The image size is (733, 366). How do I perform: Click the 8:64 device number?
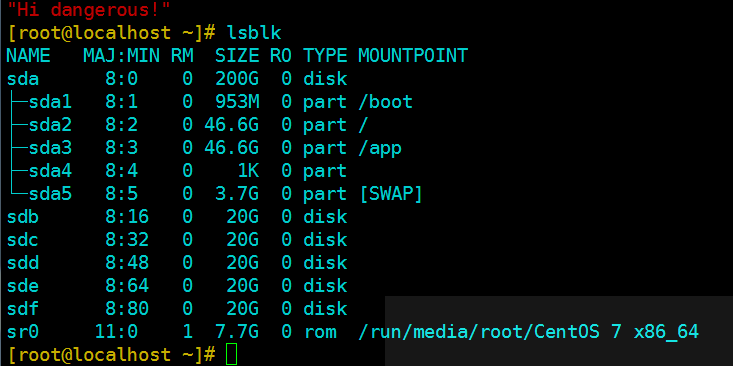tap(127, 286)
